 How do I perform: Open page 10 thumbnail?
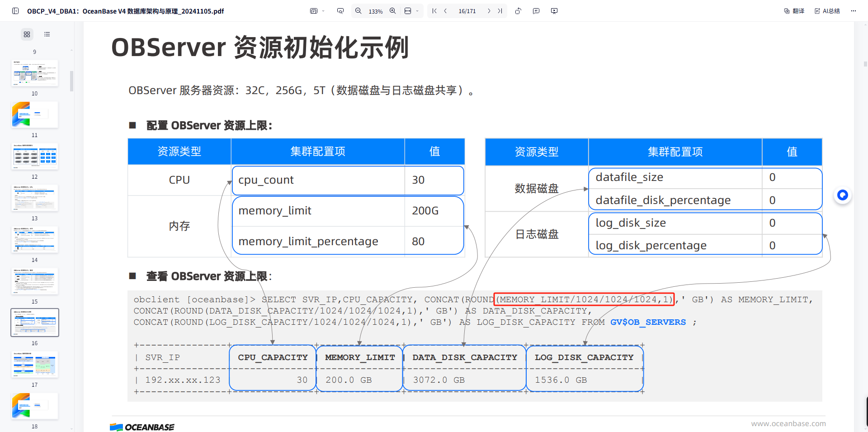[x=35, y=73]
